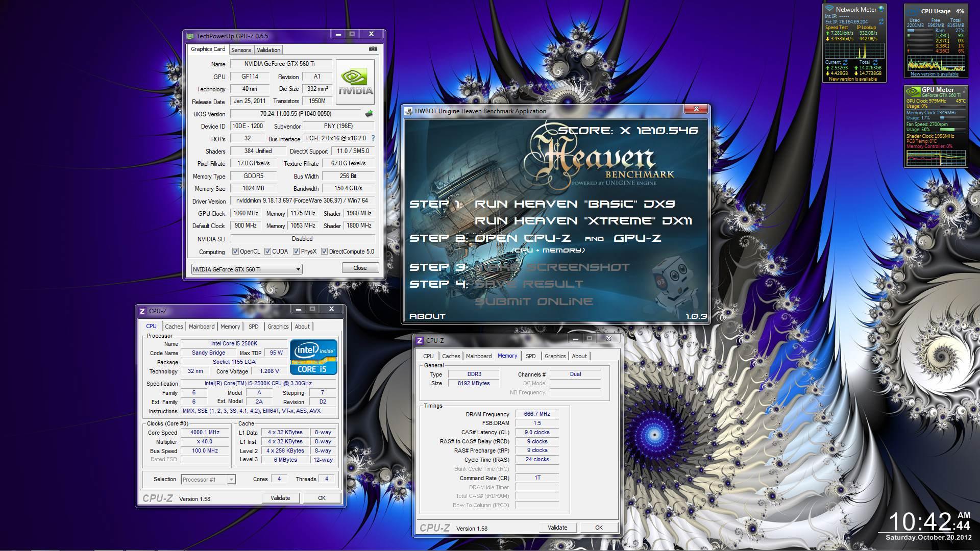The image size is (980, 551).
Task: Click the GPU Meter NVIDIA eye icon
Action: tap(913, 92)
